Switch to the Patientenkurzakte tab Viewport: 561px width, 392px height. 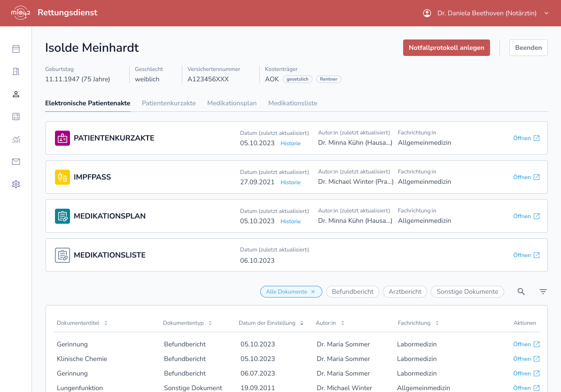coord(169,103)
